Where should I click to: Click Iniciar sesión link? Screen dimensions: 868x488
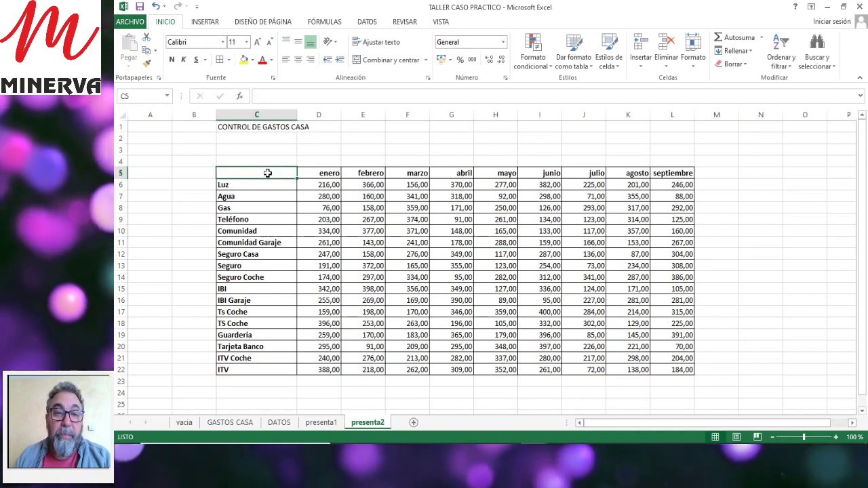(831, 22)
